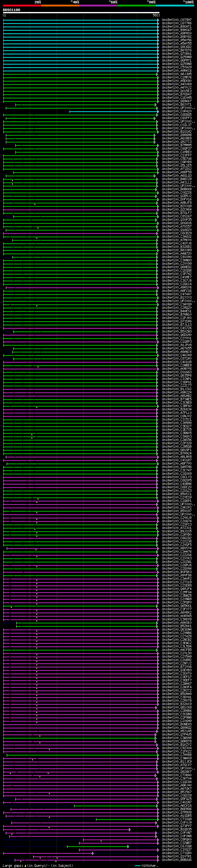Click hit label UniRef100_C5YA29

coord(177,67)
